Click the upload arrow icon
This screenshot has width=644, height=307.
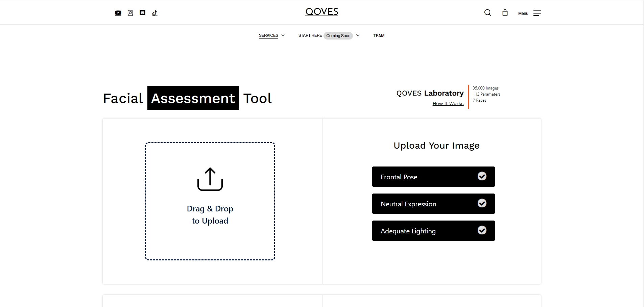coord(210,179)
